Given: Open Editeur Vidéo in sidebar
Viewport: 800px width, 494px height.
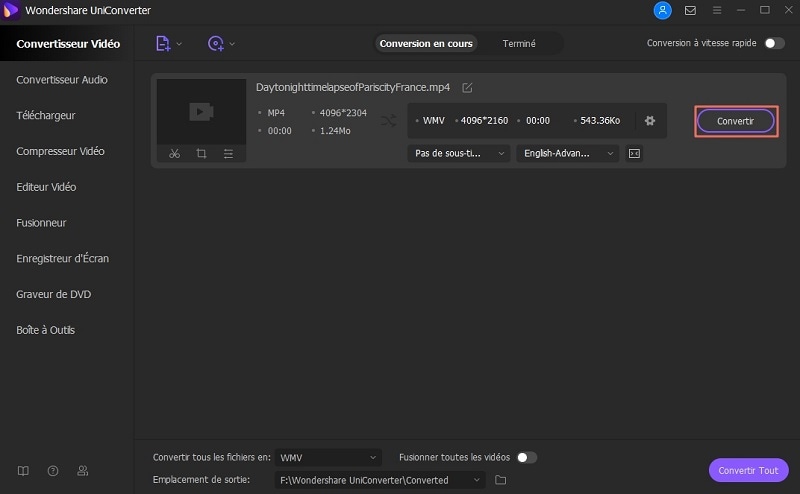Looking at the screenshot, I should tap(46, 187).
